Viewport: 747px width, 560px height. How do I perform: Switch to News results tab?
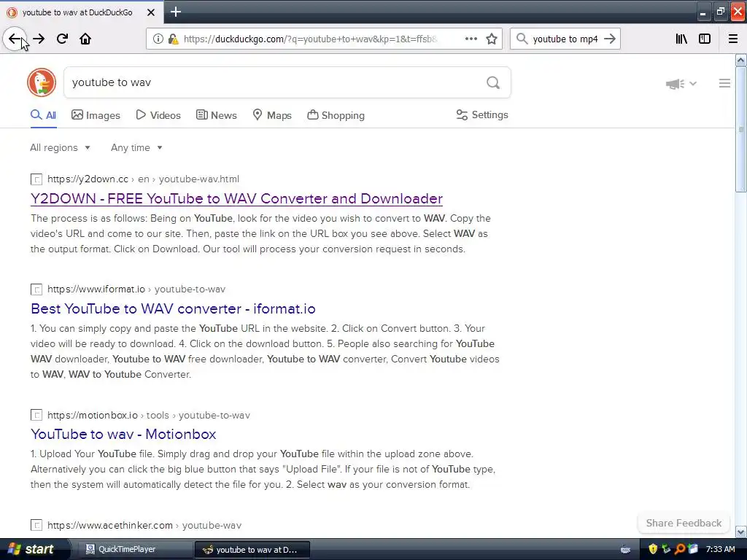click(x=216, y=115)
